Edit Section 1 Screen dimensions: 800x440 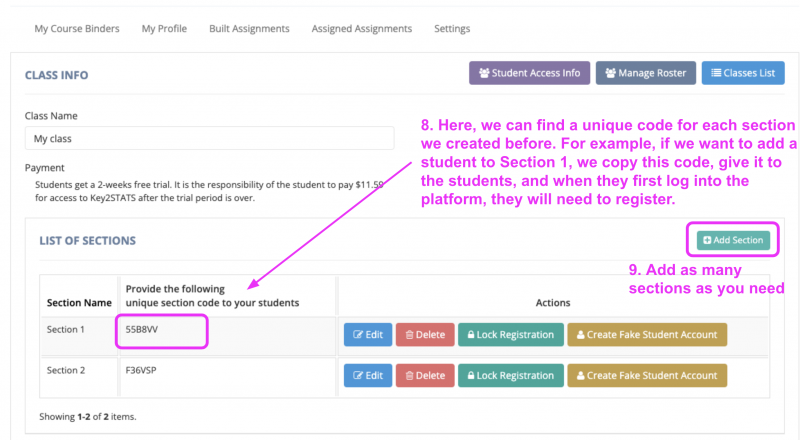pos(367,334)
